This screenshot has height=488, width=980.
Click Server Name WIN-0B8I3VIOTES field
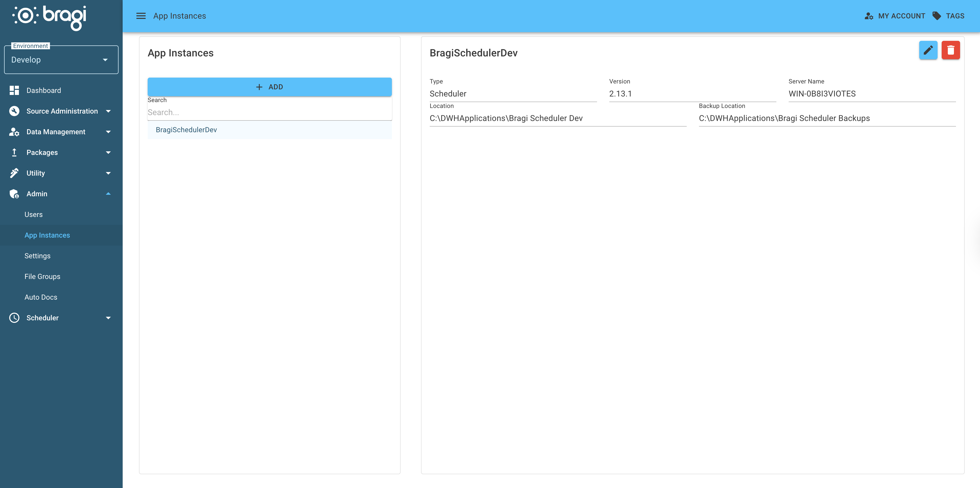(872, 94)
